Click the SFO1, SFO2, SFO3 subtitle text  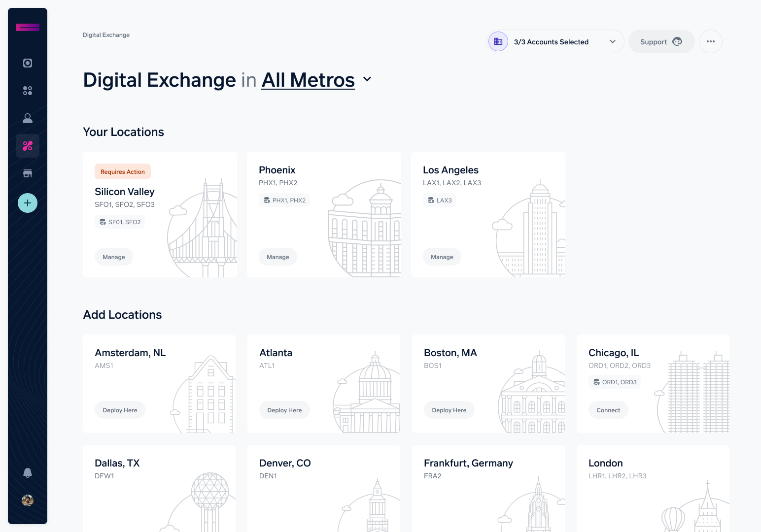click(125, 204)
